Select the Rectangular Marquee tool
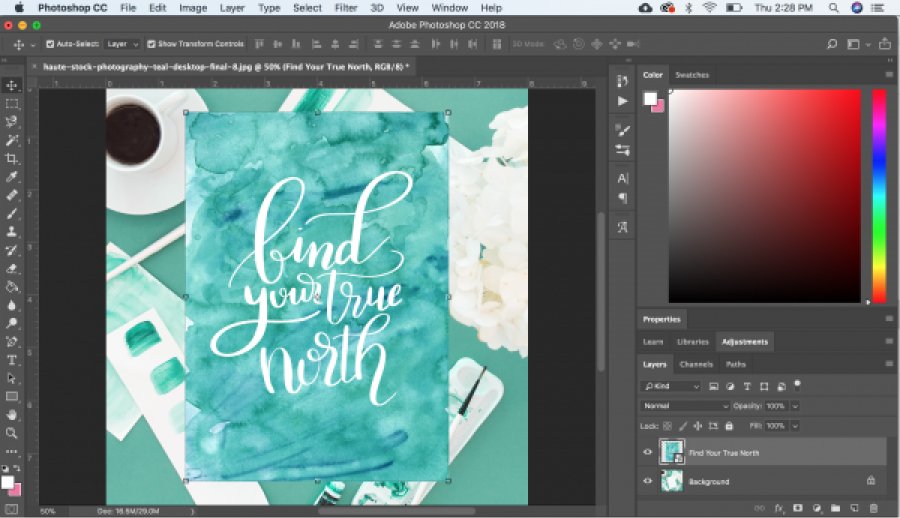Image resolution: width=900 pixels, height=518 pixels. point(11,104)
